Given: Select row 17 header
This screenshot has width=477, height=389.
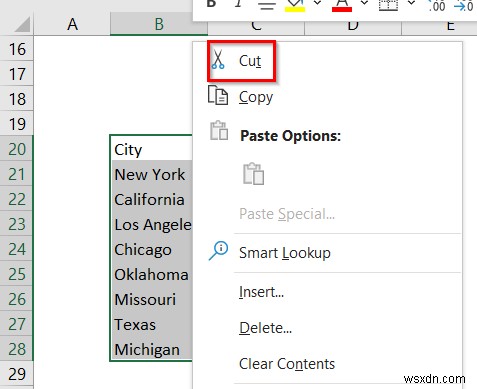Looking at the screenshot, I should (x=17, y=74).
